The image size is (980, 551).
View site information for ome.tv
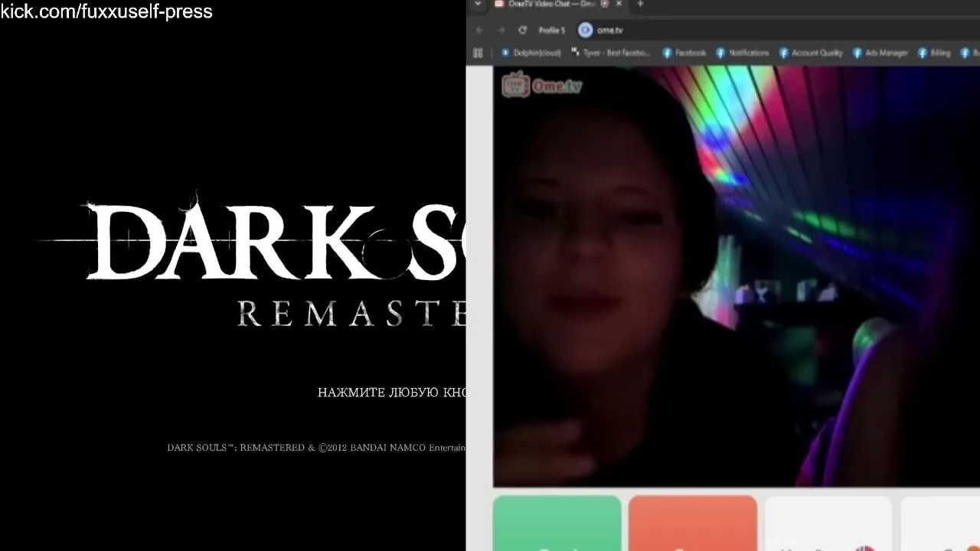point(586,30)
